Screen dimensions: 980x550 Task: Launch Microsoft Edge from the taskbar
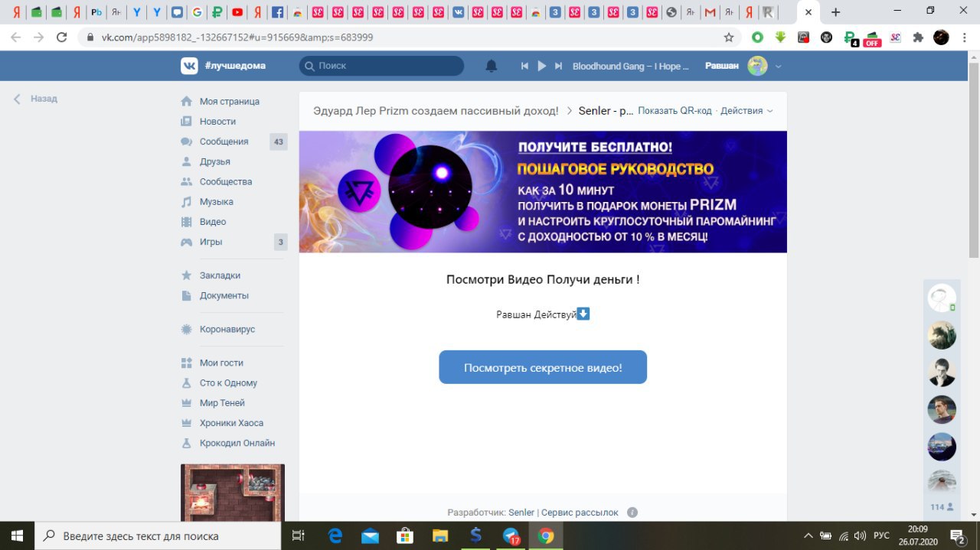click(x=335, y=536)
